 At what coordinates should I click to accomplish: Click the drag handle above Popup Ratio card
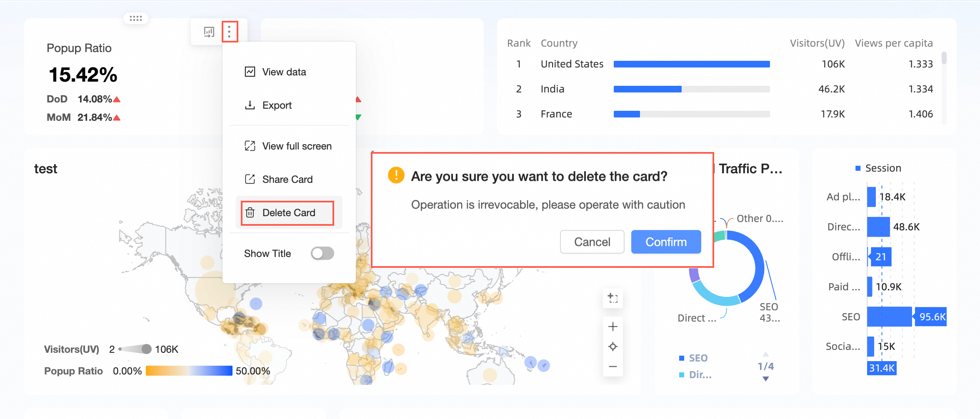tap(136, 18)
